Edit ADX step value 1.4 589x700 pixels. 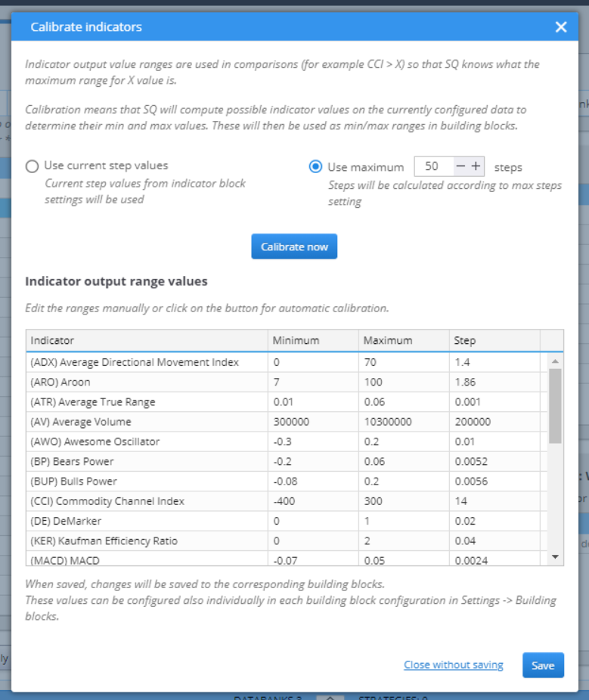coord(494,362)
